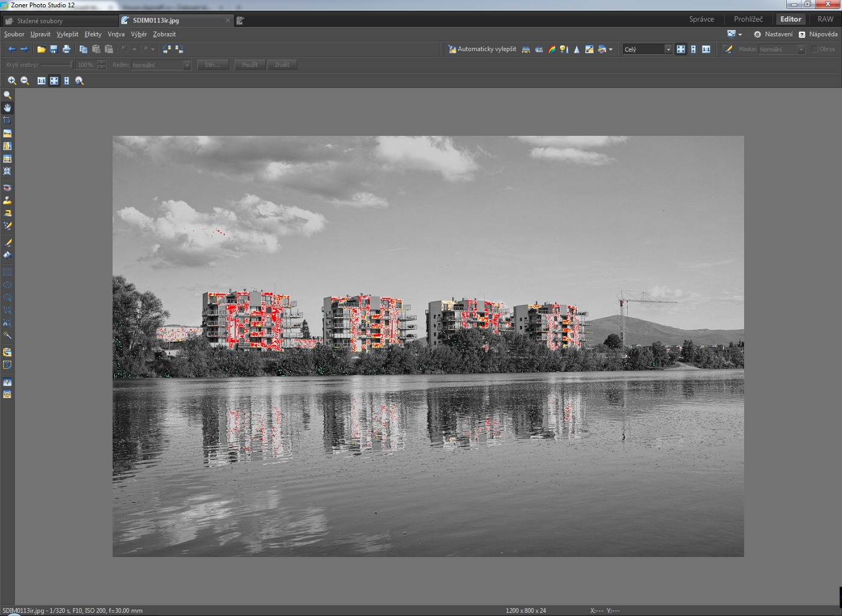
Task: Select the Red-eye reduction tool
Action: [x=7, y=188]
